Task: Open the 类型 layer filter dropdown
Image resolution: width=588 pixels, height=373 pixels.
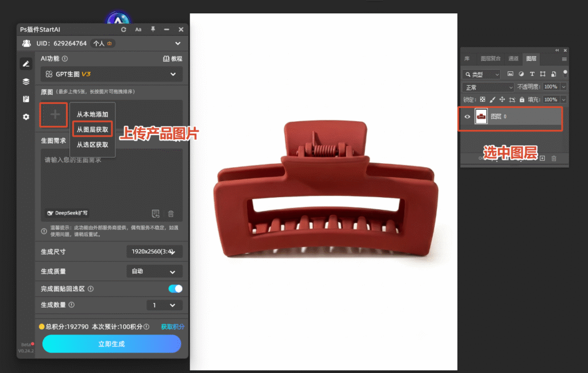Action: [481, 74]
